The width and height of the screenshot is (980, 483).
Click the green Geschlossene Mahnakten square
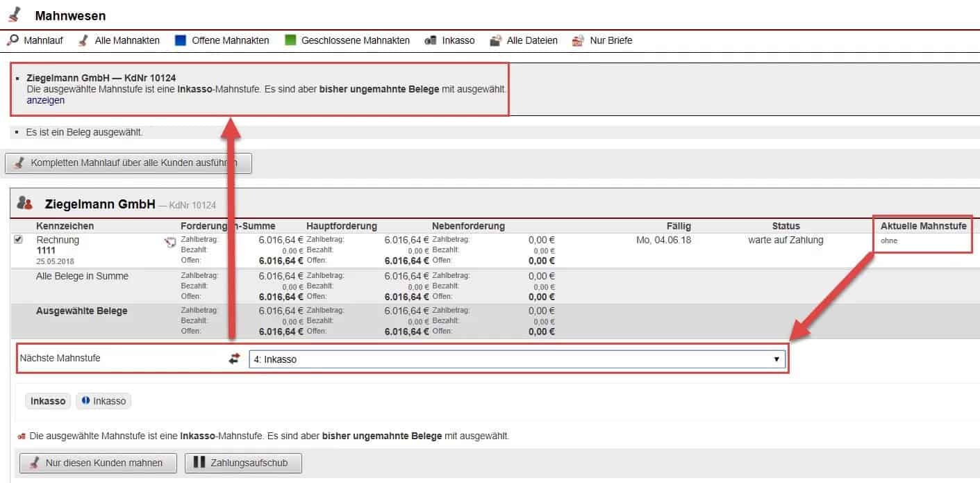click(x=290, y=40)
